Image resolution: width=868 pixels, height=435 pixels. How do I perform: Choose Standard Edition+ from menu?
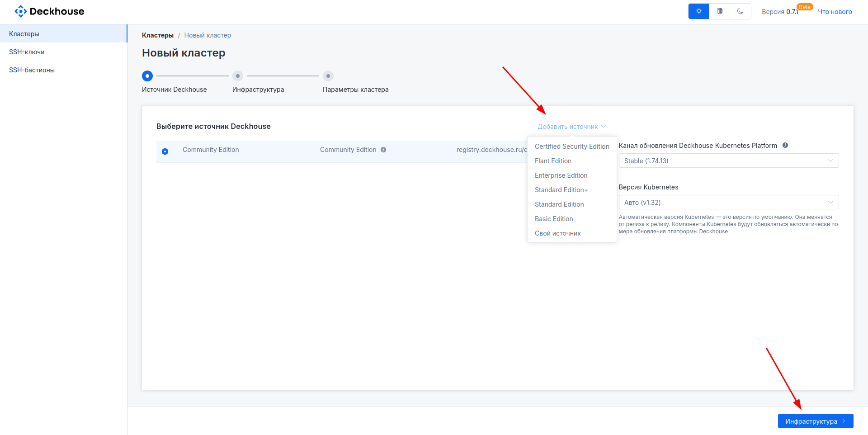point(572,190)
